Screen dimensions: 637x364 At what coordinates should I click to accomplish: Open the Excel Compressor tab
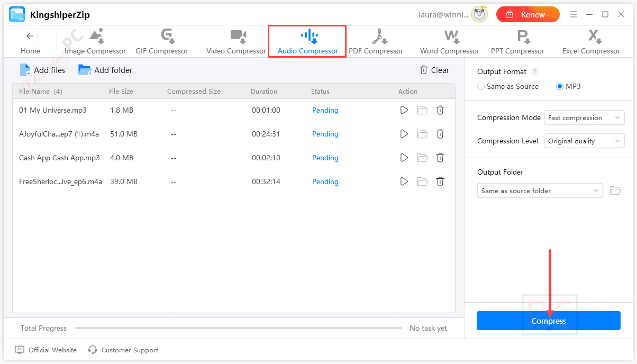(591, 42)
